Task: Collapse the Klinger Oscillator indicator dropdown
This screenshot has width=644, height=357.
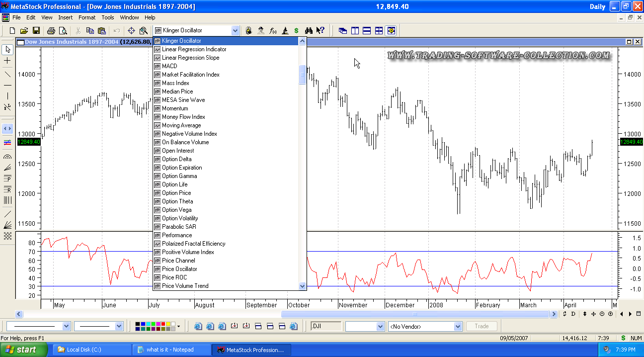Action: [235, 31]
